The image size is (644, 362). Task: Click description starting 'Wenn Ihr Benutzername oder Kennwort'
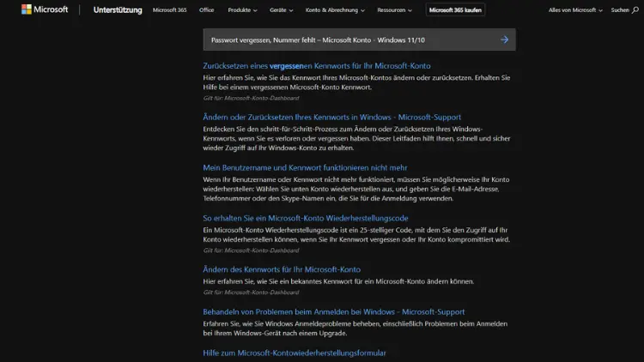click(x=356, y=189)
